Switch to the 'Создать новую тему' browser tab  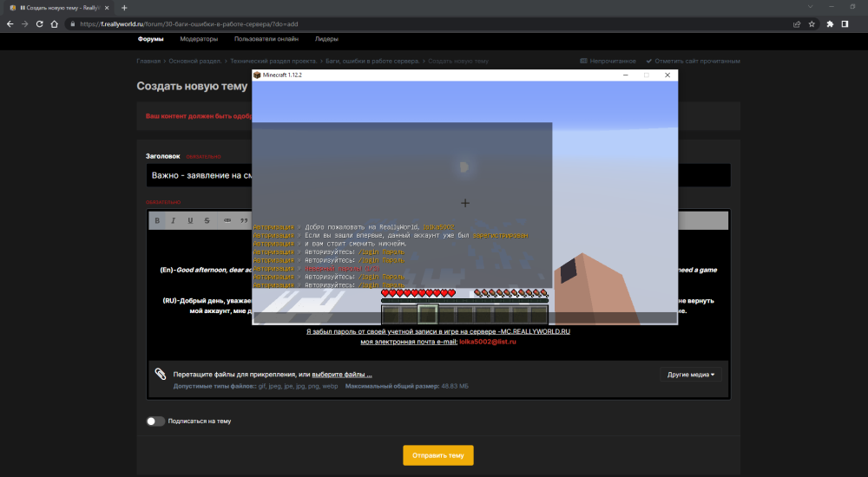point(59,8)
